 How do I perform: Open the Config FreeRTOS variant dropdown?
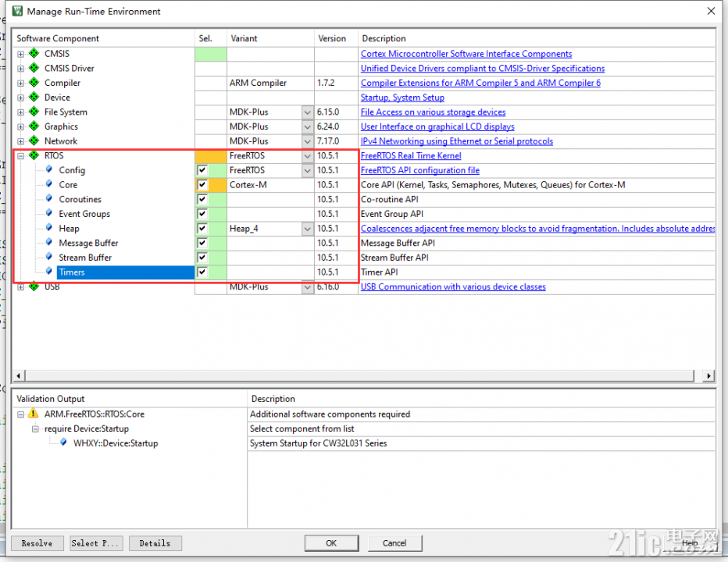pyautogui.click(x=307, y=170)
